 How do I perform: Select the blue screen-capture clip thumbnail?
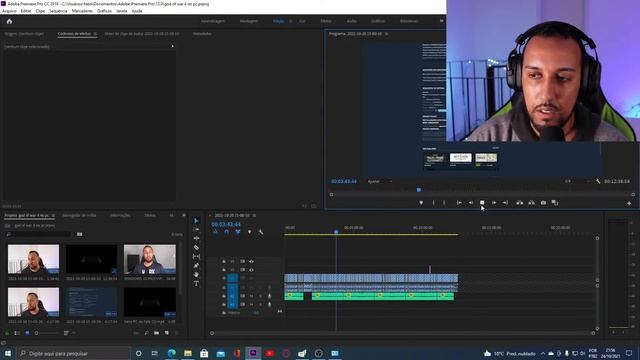pyautogui.click(x=91, y=302)
